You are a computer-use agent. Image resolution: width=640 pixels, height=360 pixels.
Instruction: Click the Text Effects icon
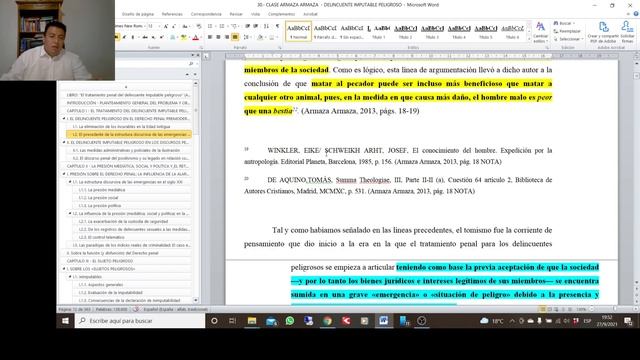[x=173, y=37]
